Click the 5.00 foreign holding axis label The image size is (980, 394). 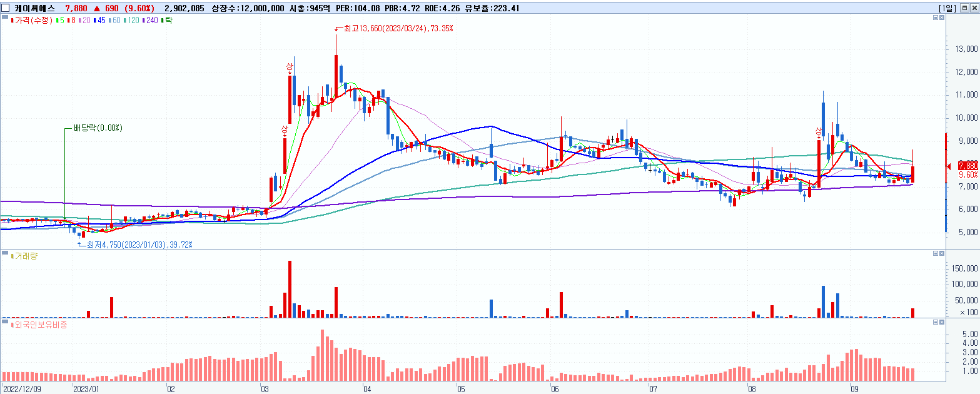pyautogui.click(x=971, y=334)
